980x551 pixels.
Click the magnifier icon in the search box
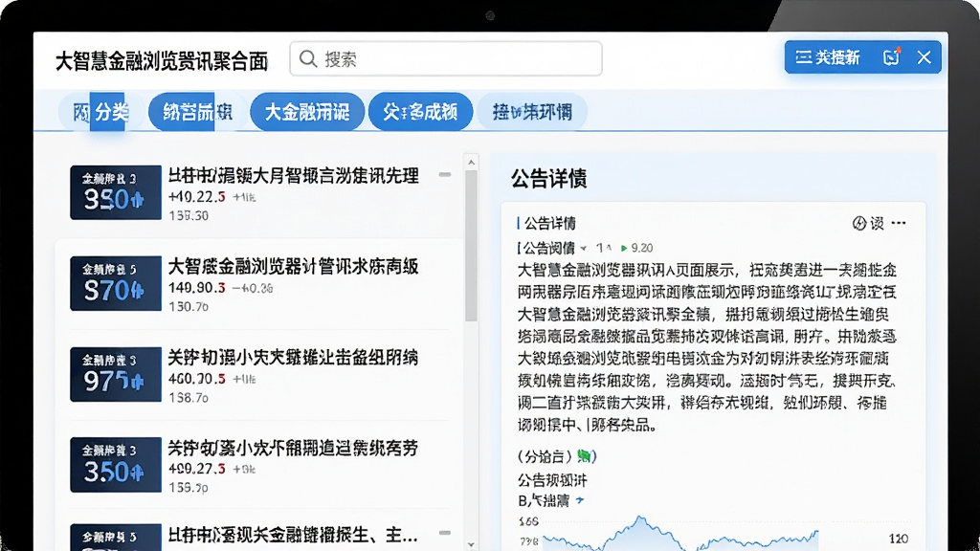(x=308, y=58)
